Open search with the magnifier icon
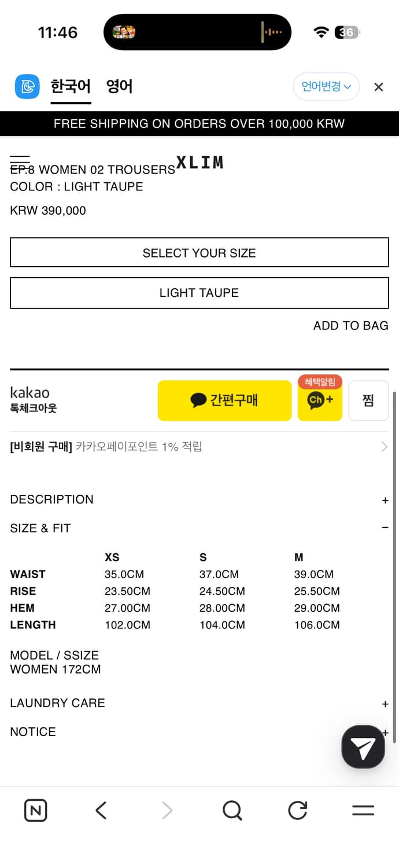Screen dimensions: 399x868 pos(232,810)
